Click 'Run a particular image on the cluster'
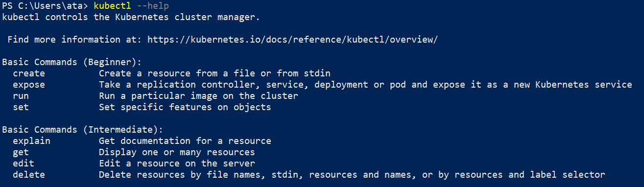The width and height of the screenshot is (644, 187). pos(198,96)
